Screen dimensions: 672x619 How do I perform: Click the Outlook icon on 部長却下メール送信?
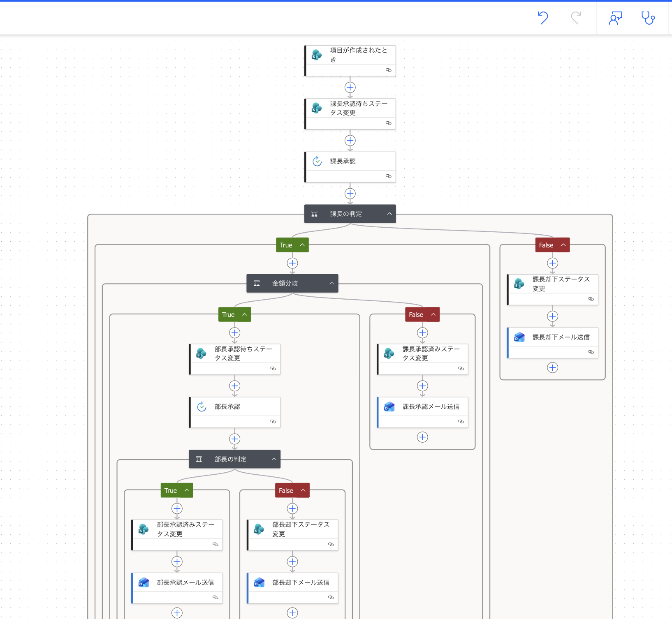[259, 582]
